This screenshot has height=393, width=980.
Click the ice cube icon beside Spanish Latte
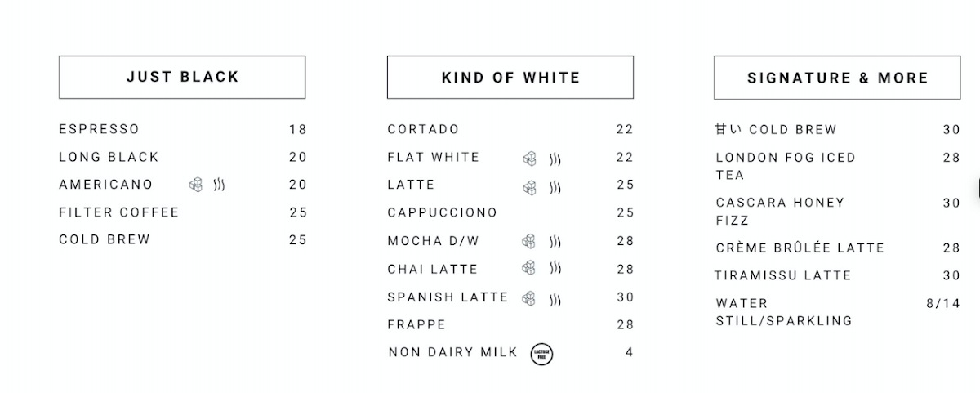pos(529,298)
